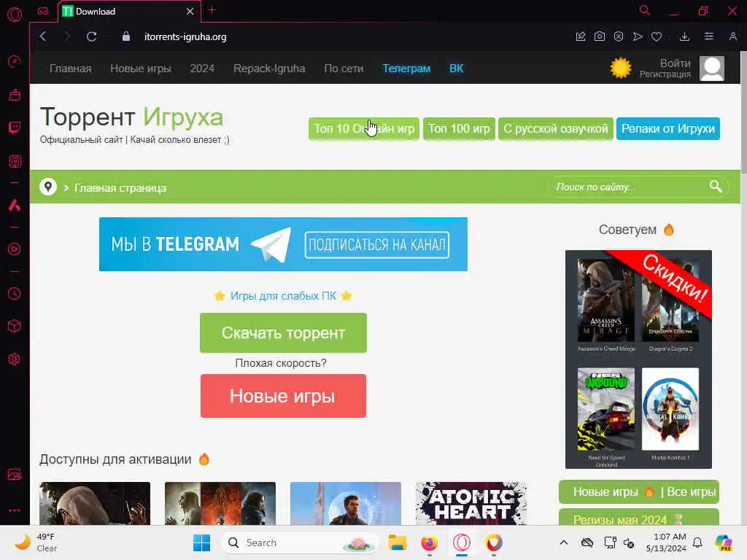Viewport: 747px width, 560px height.
Task: Open File Explorer from taskbar
Action: (397, 542)
